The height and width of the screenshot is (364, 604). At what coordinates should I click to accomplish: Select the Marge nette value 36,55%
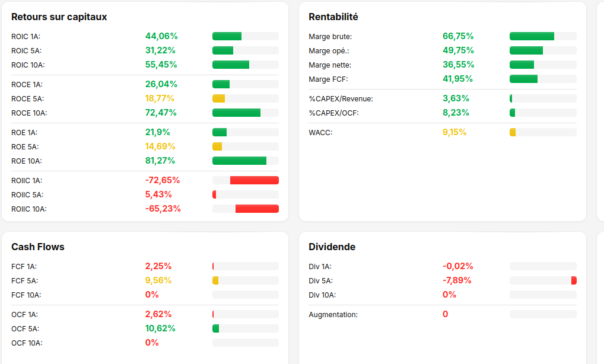tap(459, 65)
